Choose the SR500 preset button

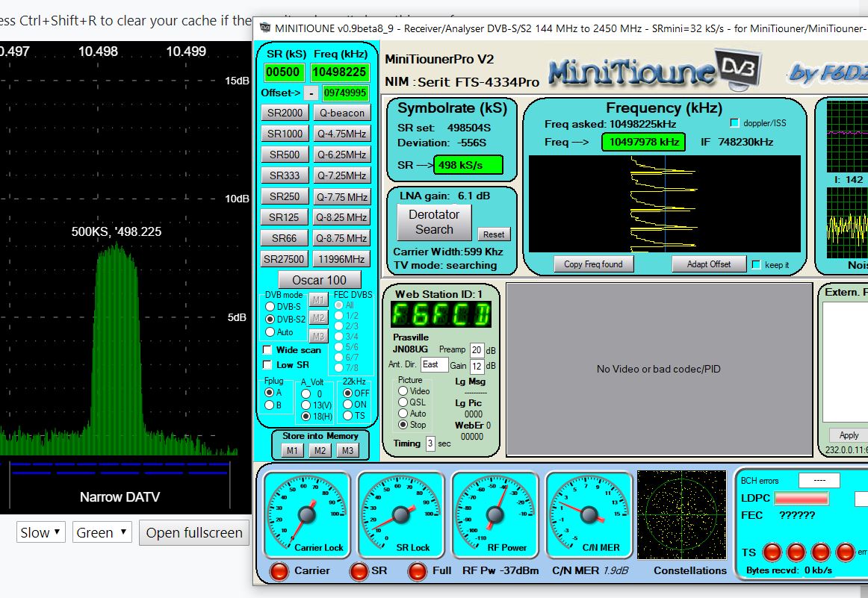(x=285, y=155)
